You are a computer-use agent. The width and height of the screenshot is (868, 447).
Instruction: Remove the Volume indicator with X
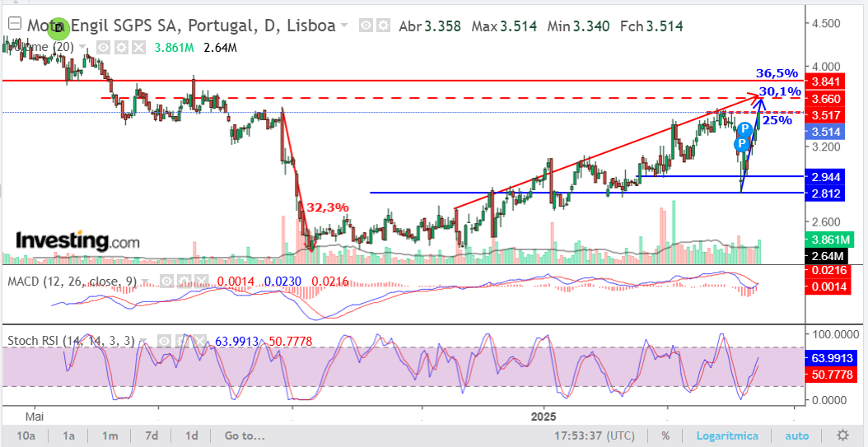click(138, 47)
